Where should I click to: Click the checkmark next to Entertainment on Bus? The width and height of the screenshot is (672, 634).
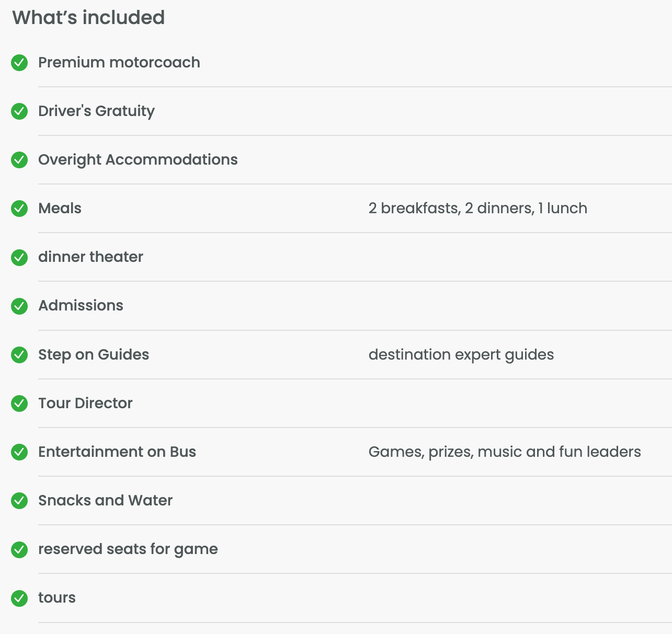[x=19, y=452]
